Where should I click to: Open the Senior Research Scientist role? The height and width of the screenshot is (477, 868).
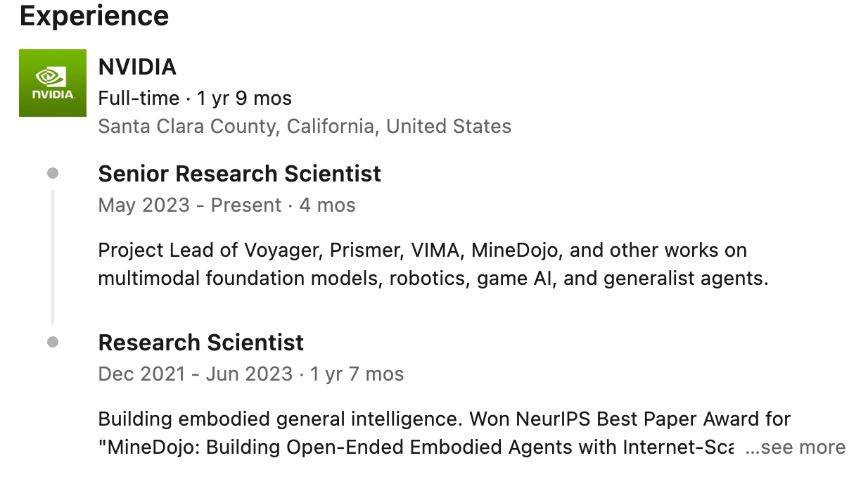(x=240, y=173)
